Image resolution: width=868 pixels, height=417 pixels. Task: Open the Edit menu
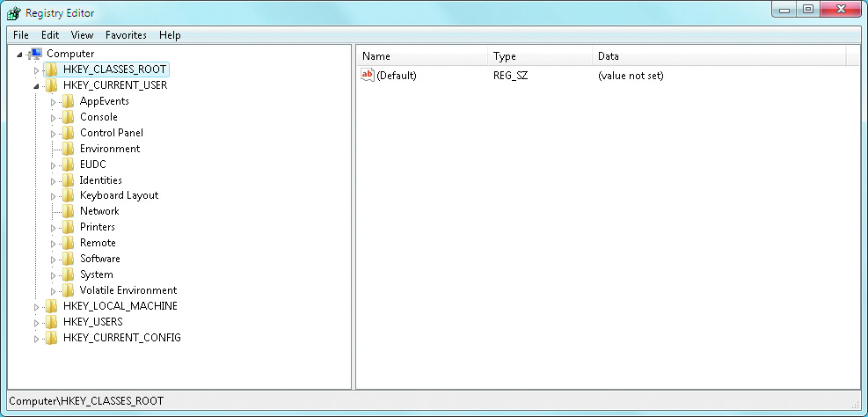point(50,35)
